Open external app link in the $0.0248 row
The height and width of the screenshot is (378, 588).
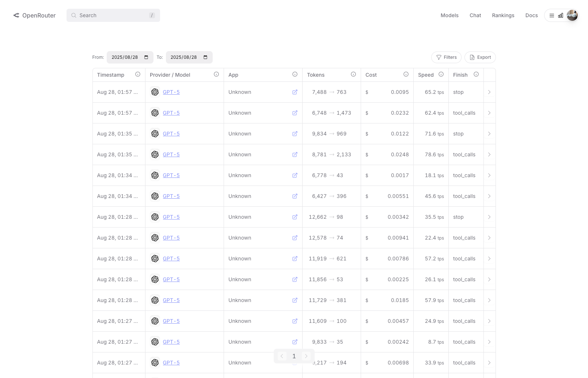(295, 154)
